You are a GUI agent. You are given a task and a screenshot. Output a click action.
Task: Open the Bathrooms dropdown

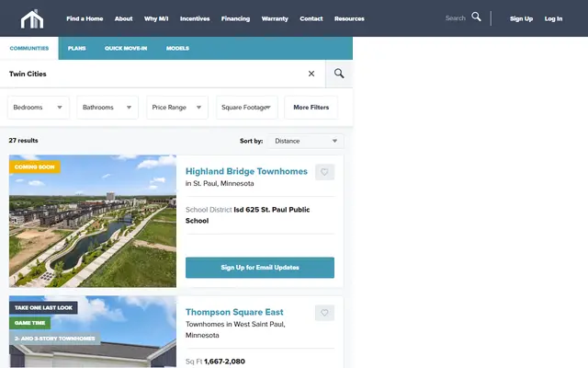coord(107,108)
